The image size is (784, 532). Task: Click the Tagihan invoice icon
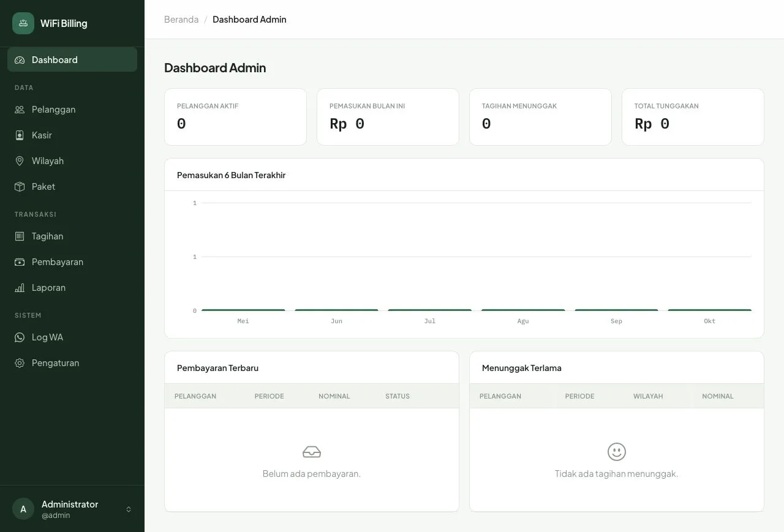click(20, 236)
